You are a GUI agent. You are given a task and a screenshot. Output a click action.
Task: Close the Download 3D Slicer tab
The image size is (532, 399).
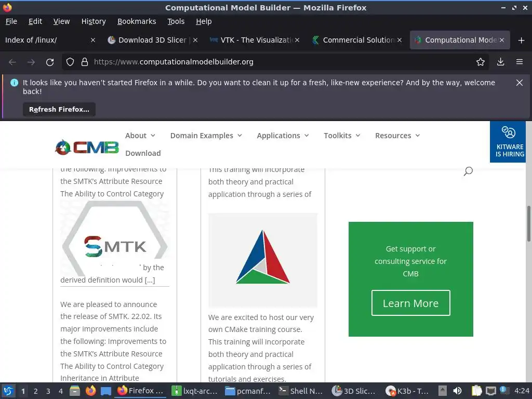point(195,40)
